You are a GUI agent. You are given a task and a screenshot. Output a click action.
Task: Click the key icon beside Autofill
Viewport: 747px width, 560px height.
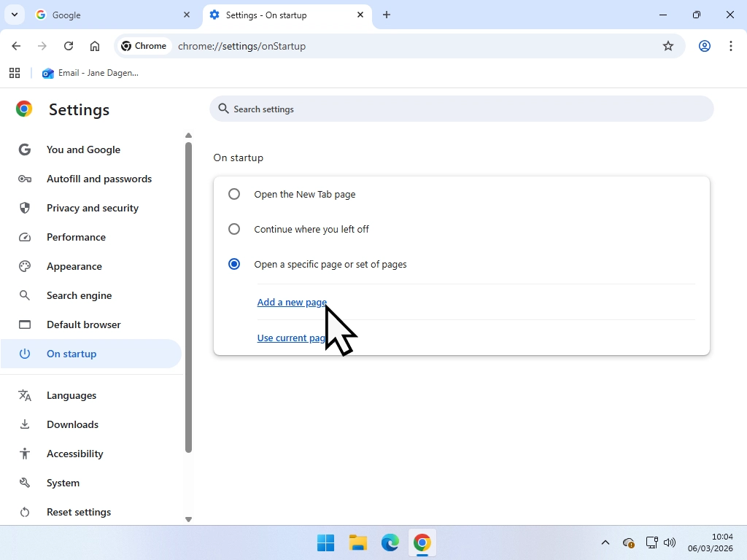[25, 179]
